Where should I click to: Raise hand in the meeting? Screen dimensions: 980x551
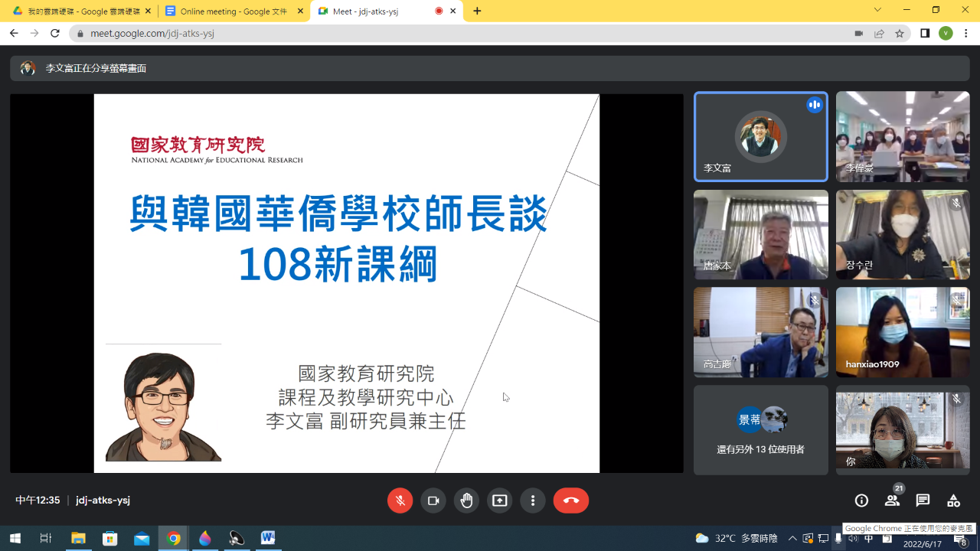[466, 500]
